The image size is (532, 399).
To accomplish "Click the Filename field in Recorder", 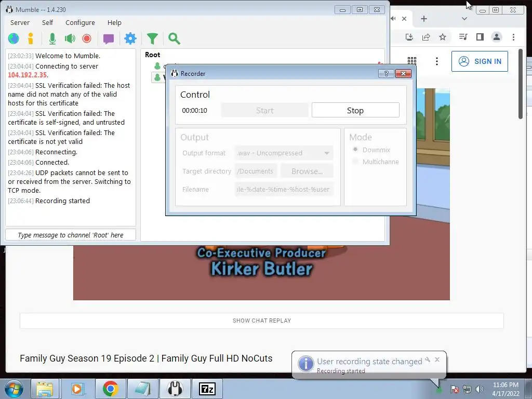I will pyautogui.click(x=284, y=189).
